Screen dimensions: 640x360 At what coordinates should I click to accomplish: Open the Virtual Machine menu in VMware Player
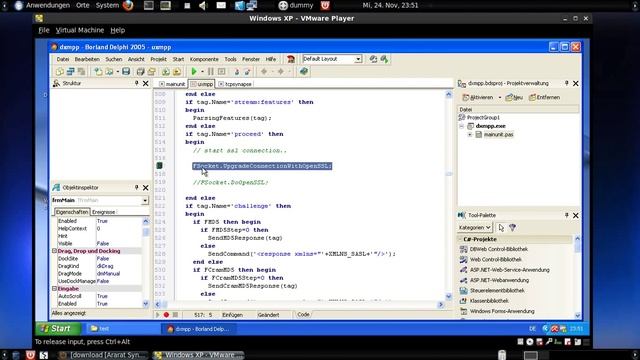click(80, 30)
